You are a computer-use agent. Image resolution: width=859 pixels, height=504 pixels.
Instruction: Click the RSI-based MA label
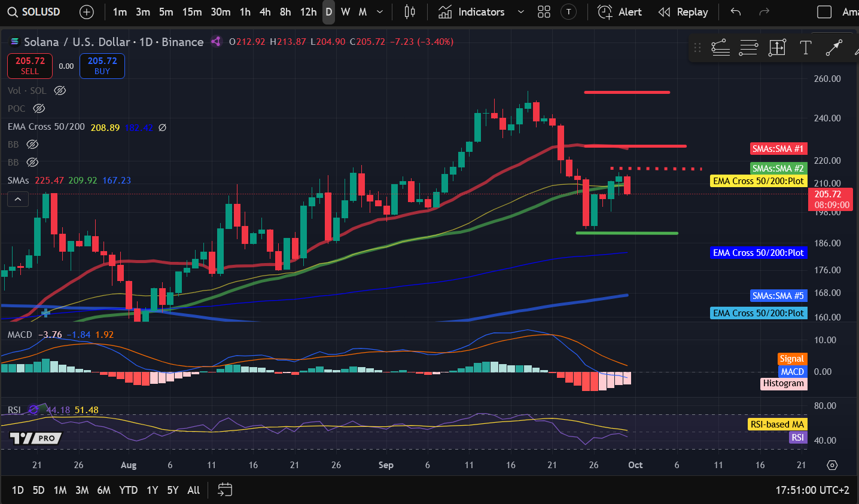pyautogui.click(x=777, y=424)
